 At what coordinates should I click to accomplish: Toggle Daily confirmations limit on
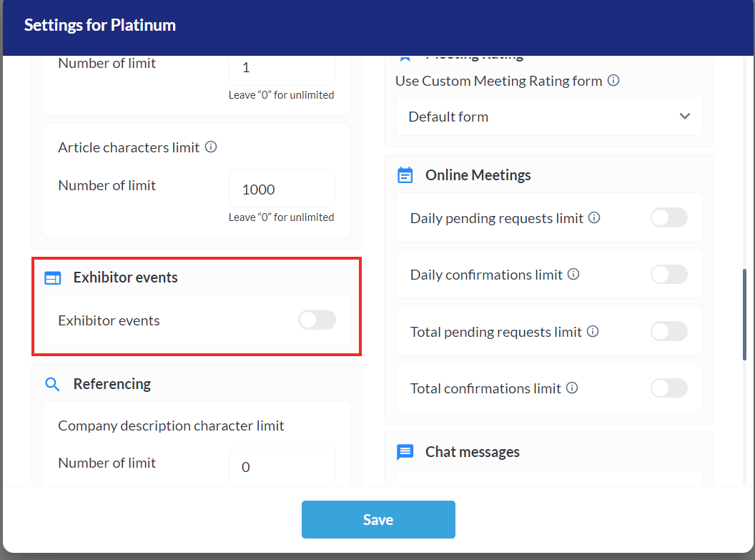668,274
